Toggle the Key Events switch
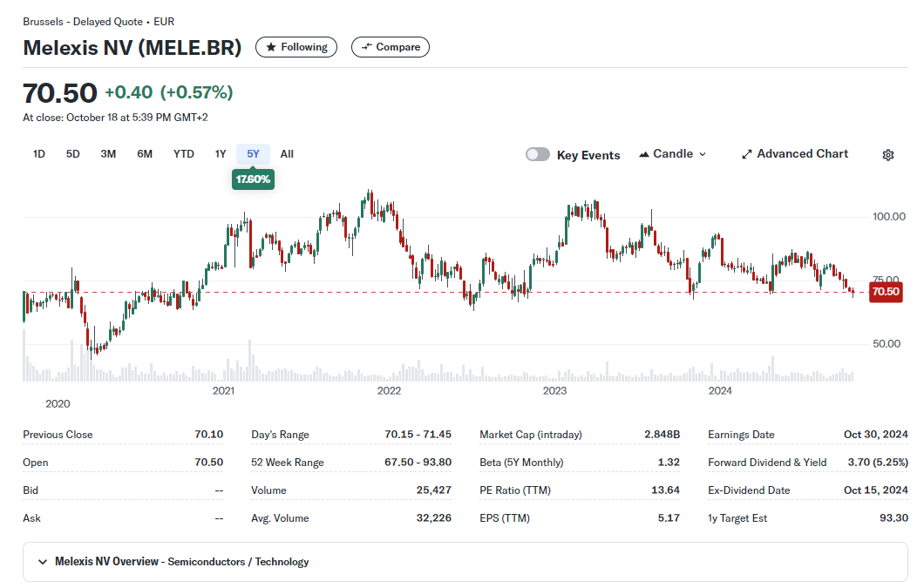This screenshot has width=924, height=588. [x=538, y=155]
